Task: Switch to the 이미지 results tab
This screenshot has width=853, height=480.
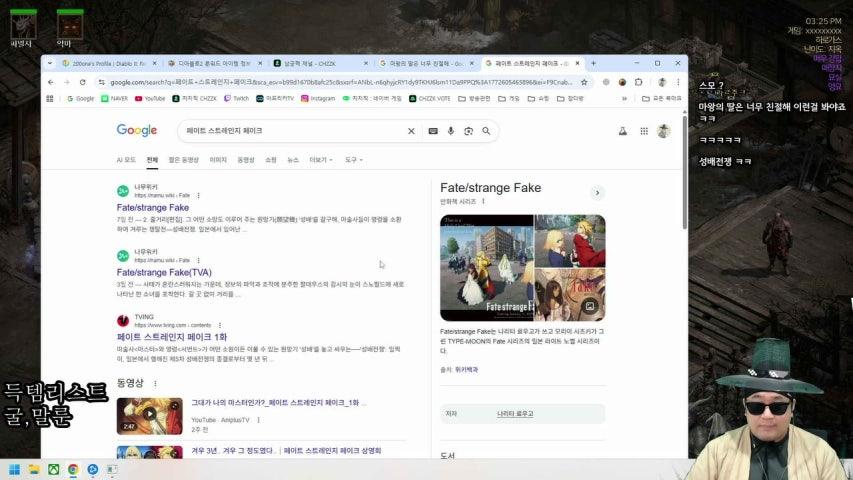Action: 218,160
